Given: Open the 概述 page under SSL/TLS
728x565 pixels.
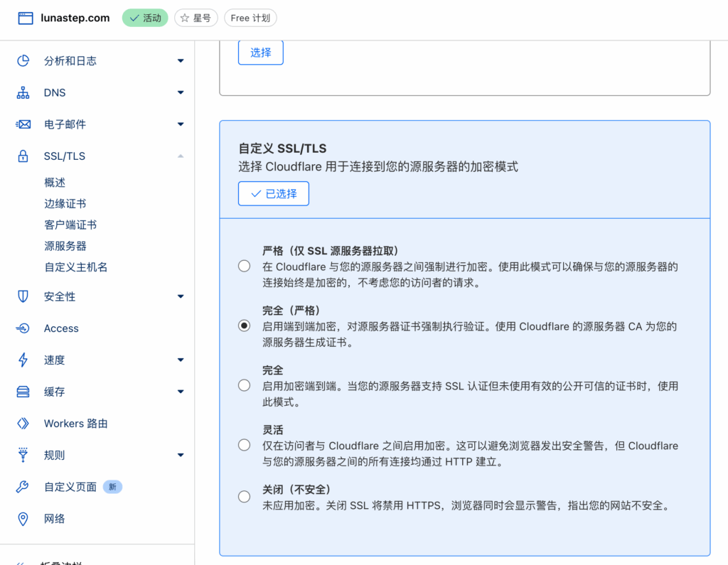Looking at the screenshot, I should coord(55,183).
